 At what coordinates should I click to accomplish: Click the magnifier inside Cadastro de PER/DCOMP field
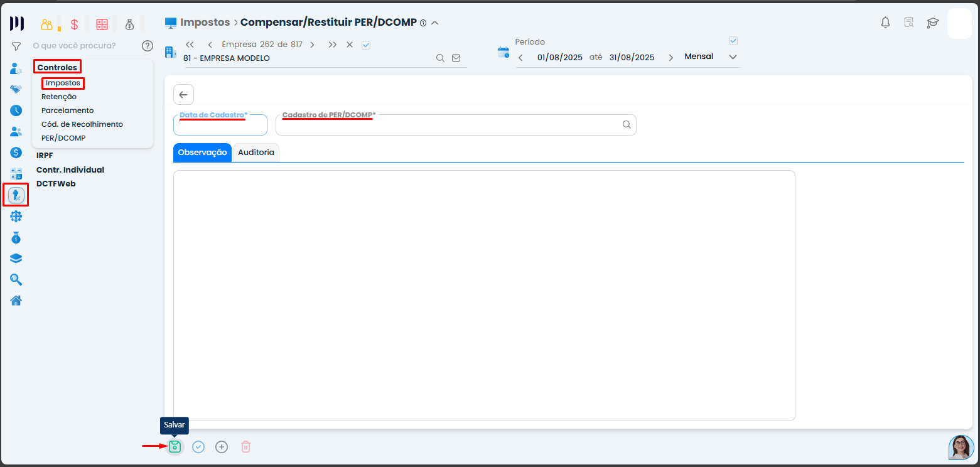click(627, 124)
